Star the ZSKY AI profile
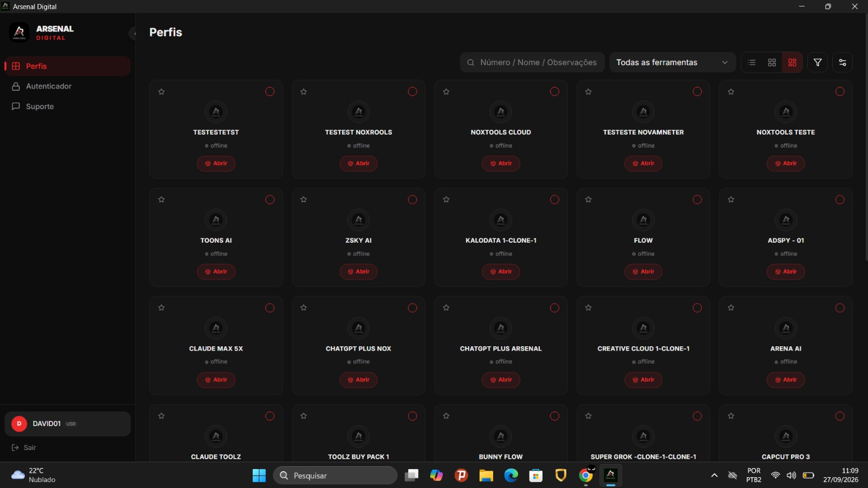The width and height of the screenshot is (868, 488). coord(304,200)
